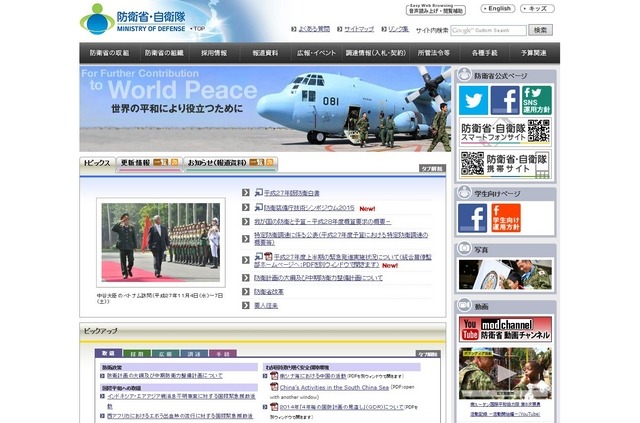This screenshot has width=640, height=423.
Task: Open the photo thumbnail in 写真 panel
Action: [x=505, y=275]
